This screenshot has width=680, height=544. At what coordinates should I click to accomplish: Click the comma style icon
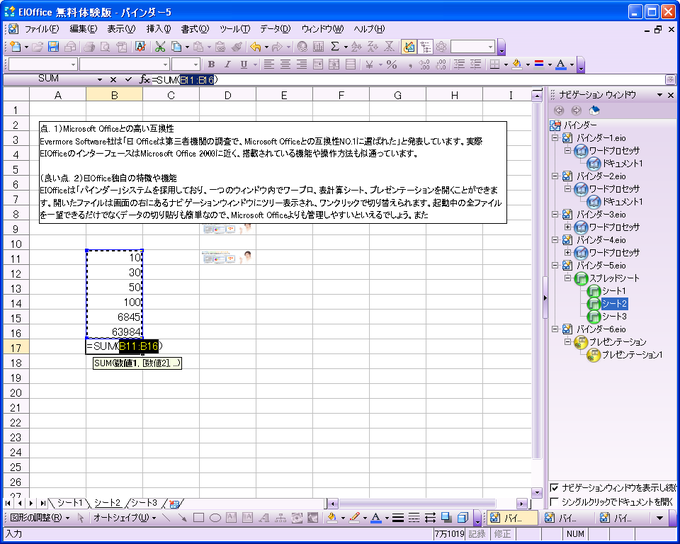[409, 65]
